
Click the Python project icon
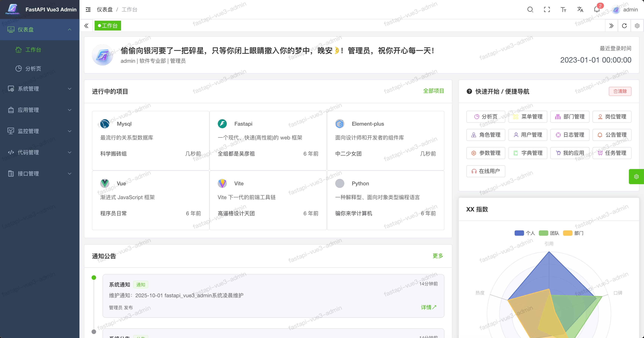point(340,184)
